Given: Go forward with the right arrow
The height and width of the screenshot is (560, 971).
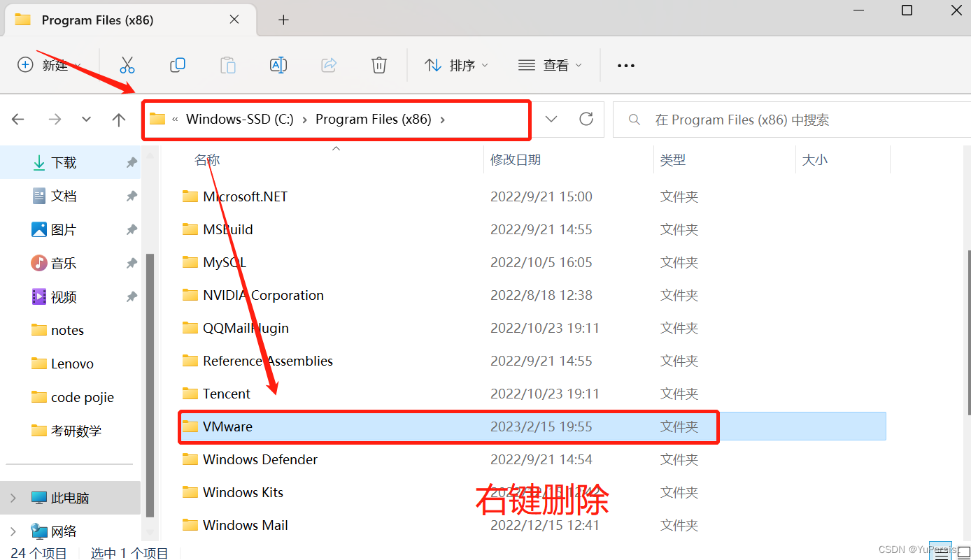Looking at the screenshot, I should click(55, 120).
